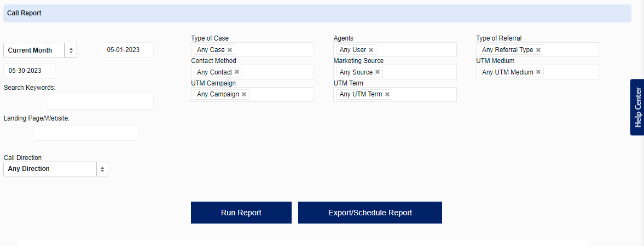Remove the Any Referral Type tag

point(538,50)
